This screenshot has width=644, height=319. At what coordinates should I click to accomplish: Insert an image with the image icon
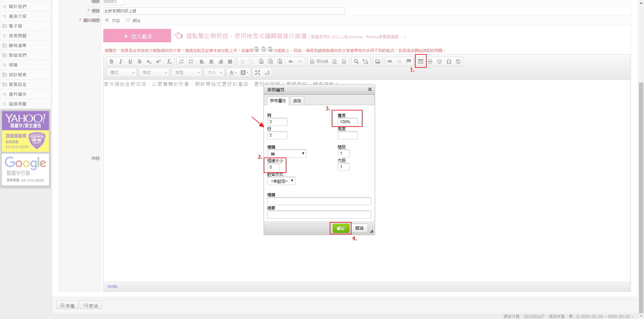[x=378, y=61]
